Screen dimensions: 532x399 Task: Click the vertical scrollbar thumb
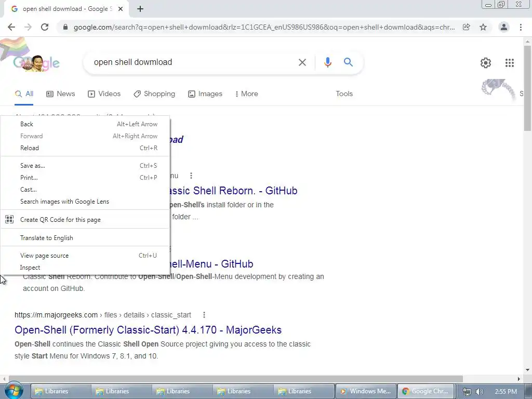(528, 87)
